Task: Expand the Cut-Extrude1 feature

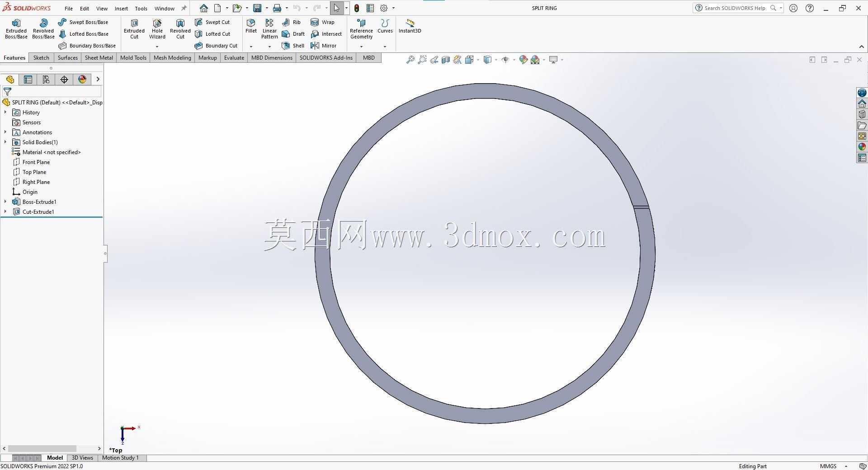Action: [5, 211]
